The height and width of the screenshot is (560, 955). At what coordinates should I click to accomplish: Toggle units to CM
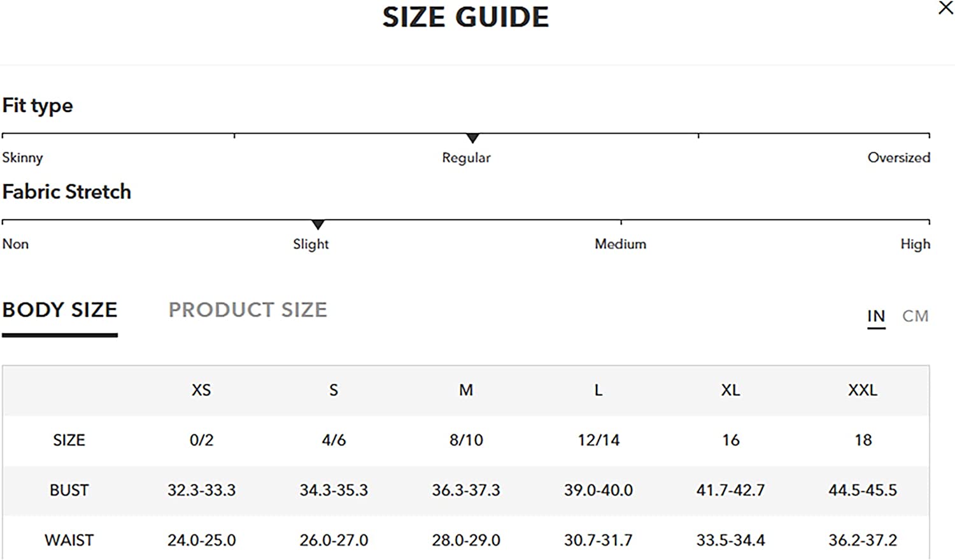(x=915, y=316)
